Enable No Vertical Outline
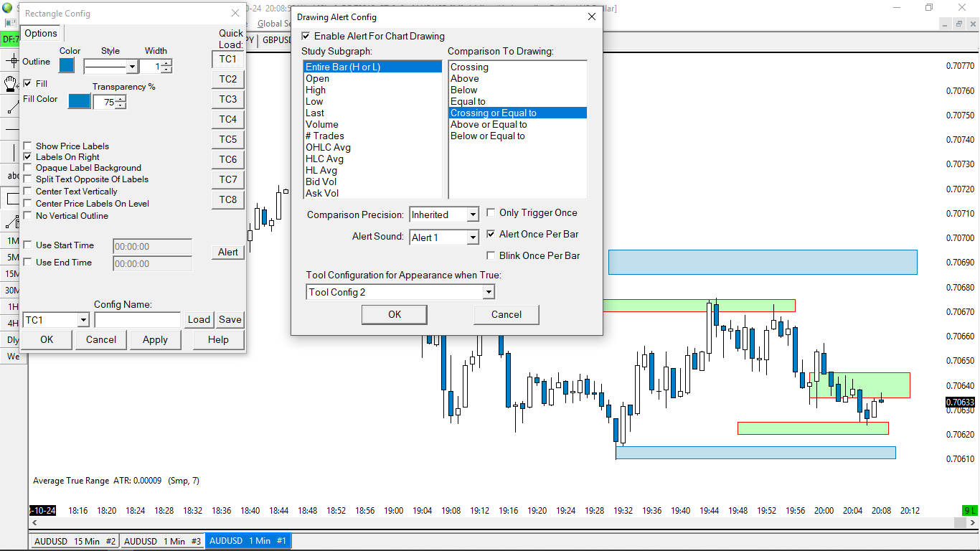This screenshot has height=551, width=980. click(28, 216)
